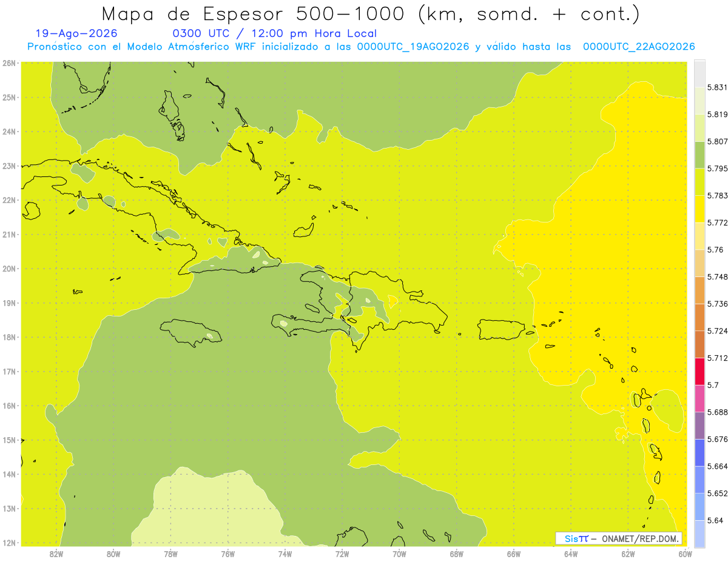
Task: Click the 68W longitude label
Action: 457,554
